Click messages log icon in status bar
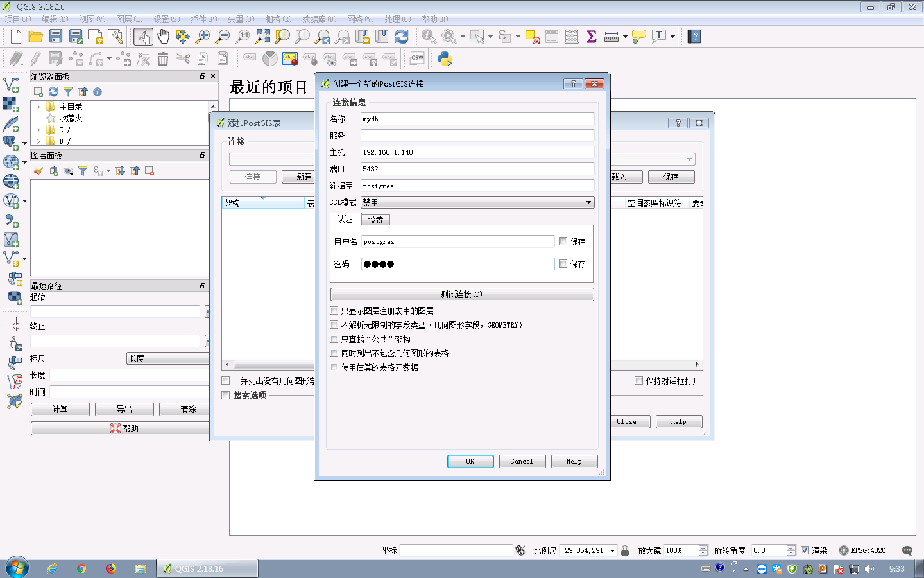 tap(907, 550)
